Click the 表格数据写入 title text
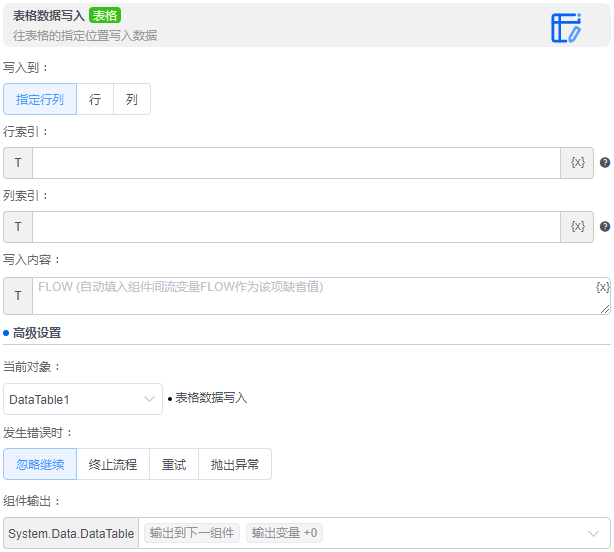The height and width of the screenshot is (552, 614). click(49, 16)
